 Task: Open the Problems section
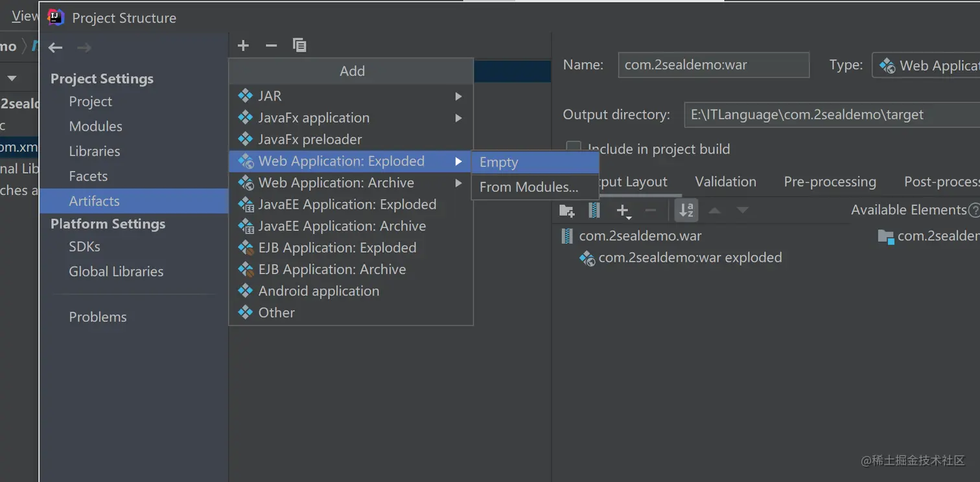coord(98,317)
